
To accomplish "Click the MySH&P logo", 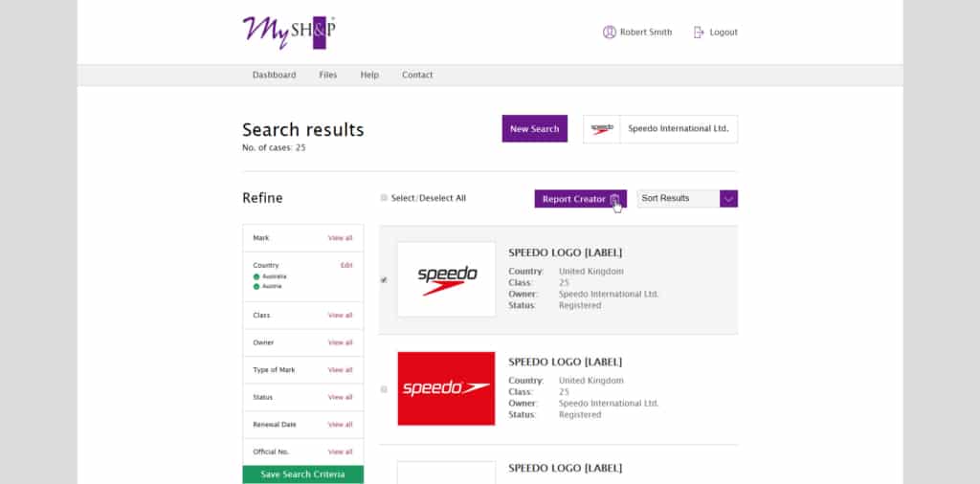I will [x=289, y=33].
